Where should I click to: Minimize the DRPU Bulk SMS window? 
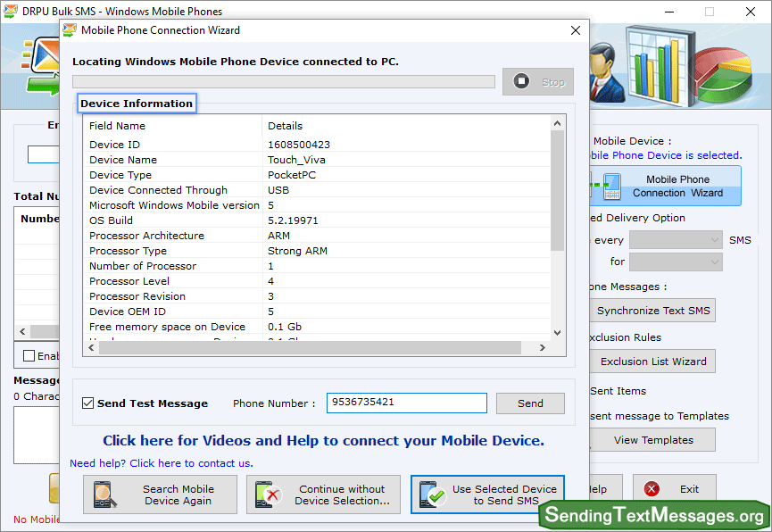tap(669, 12)
